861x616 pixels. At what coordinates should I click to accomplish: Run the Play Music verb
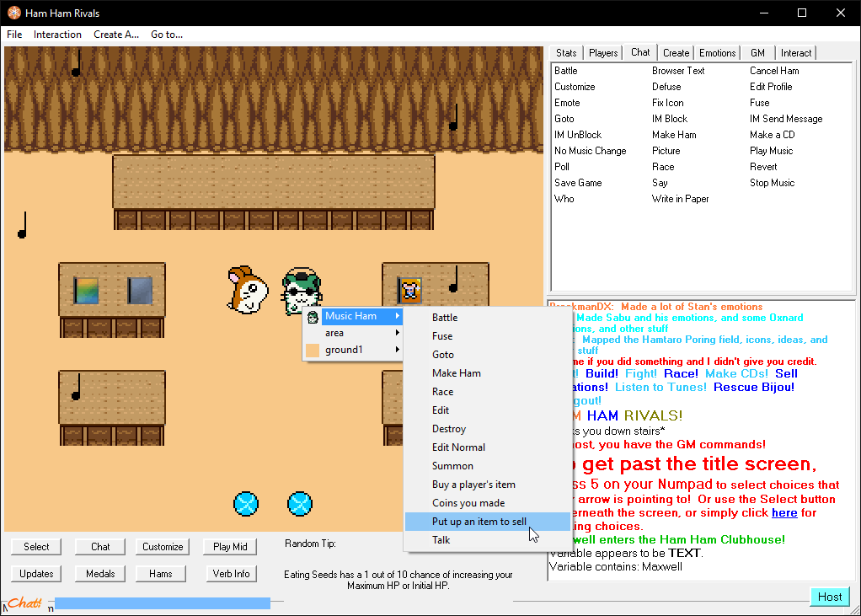(x=772, y=151)
